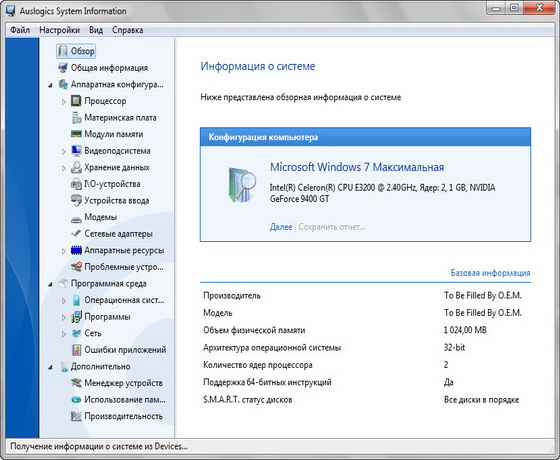Click the Устройства ввода mouse icon
The height and width of the screenshot is (460, 560).
click(76, 201)
